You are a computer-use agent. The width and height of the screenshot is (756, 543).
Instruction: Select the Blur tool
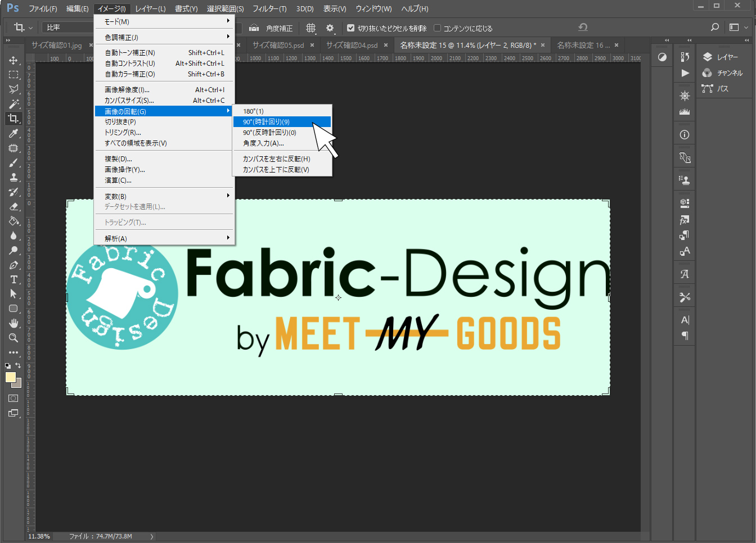pos(13,236)
